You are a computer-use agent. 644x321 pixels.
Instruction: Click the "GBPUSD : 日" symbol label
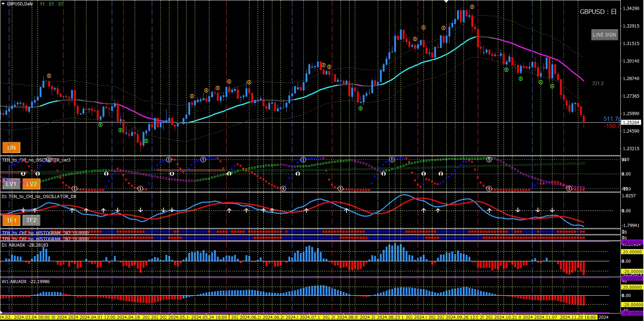pos(598,12)
